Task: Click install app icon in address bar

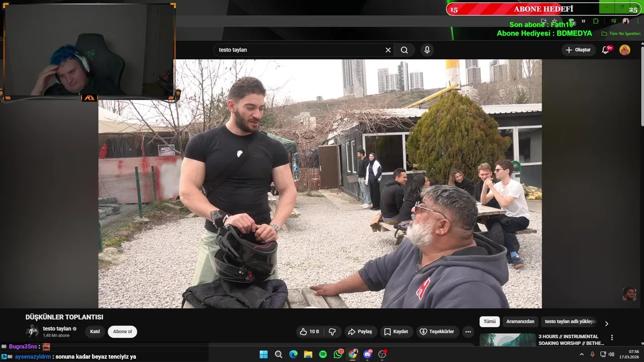Action: (544, 21)
